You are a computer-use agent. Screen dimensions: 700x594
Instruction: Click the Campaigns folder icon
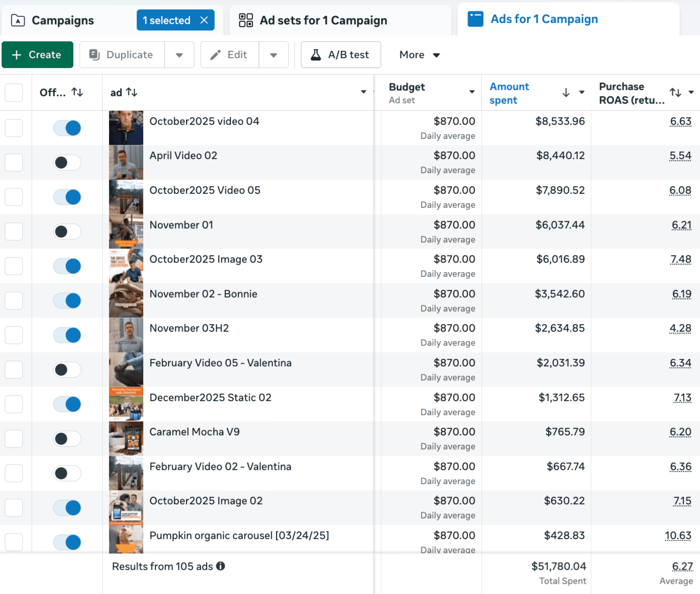click(x=18, y=21)
